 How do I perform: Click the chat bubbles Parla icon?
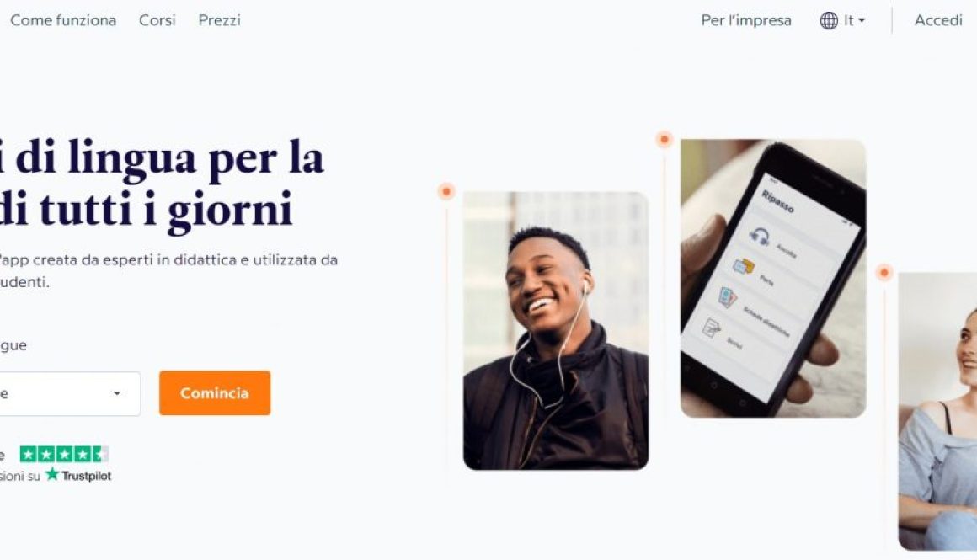click(x=744, y=267)
